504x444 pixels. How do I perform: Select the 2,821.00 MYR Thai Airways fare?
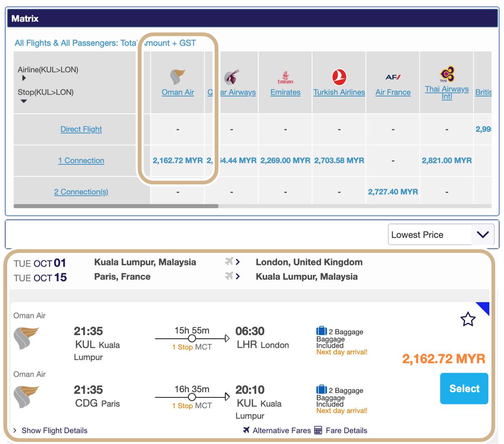click(x=447, y=160)
